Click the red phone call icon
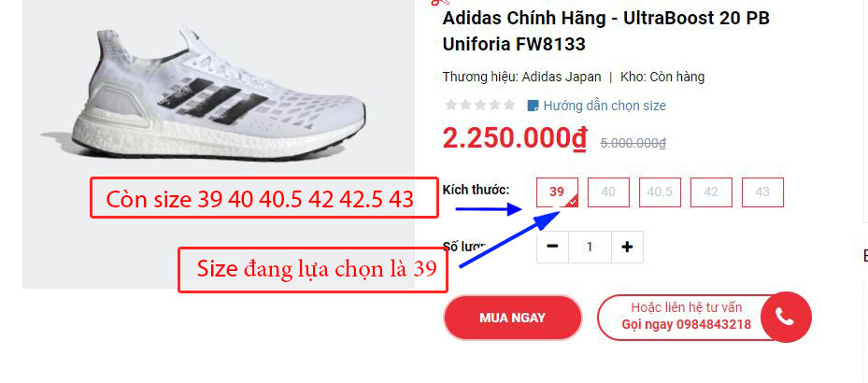Screen dimensions: 868x383 point(786,317)
